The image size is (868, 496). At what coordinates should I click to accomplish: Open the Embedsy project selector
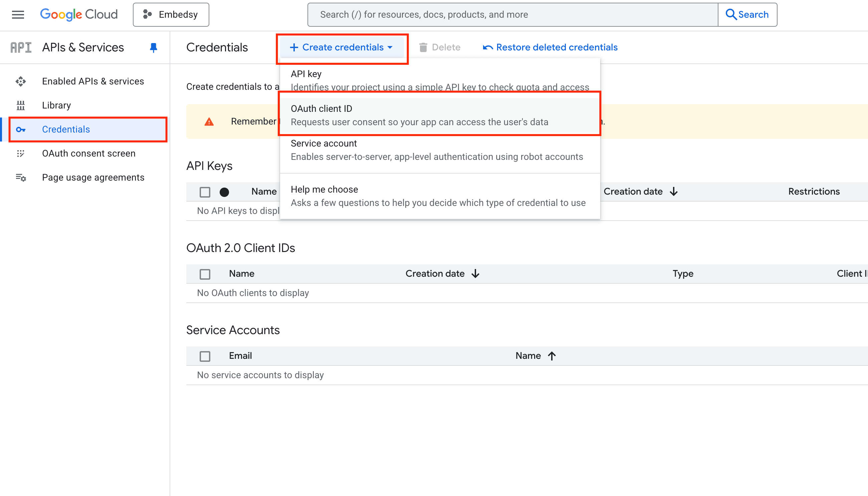171,14
